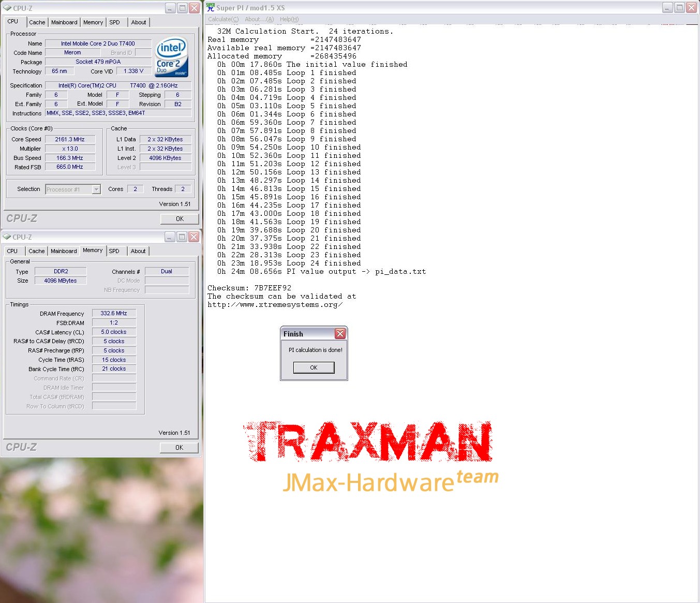Open About tab in bottom CPU-Z window
Image resolution: width=700 pixels, height=603 pixels.
click(x=138, y=251)
